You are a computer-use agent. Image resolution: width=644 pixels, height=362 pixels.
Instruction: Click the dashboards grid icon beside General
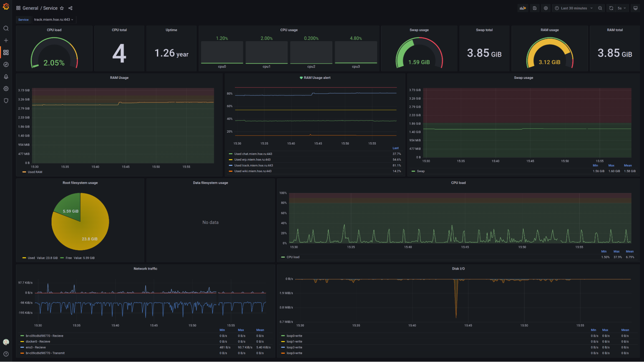18,8
